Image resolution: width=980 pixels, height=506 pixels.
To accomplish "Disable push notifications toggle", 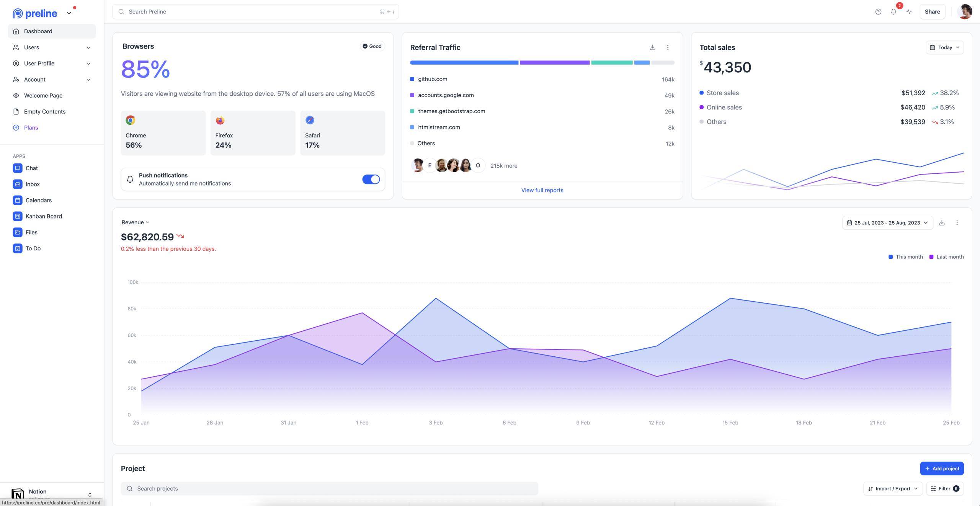I will (371, 179).
